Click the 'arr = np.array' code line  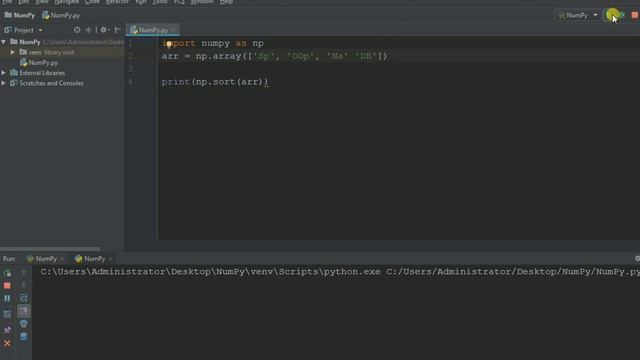[274, 56]
